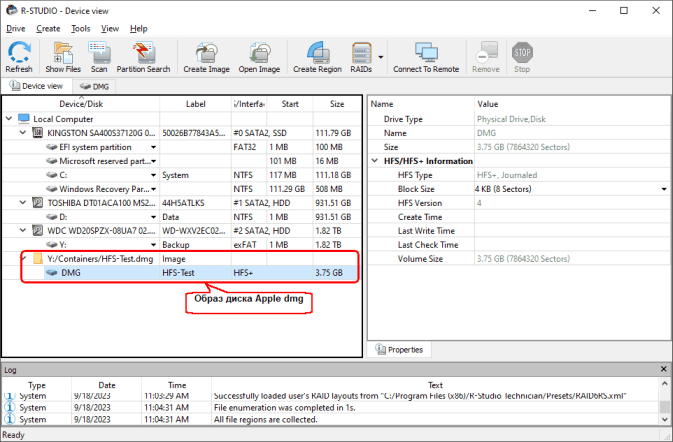Open dropdown arrow next to D: partition
673x442 pixels.
tap(153, 217)
